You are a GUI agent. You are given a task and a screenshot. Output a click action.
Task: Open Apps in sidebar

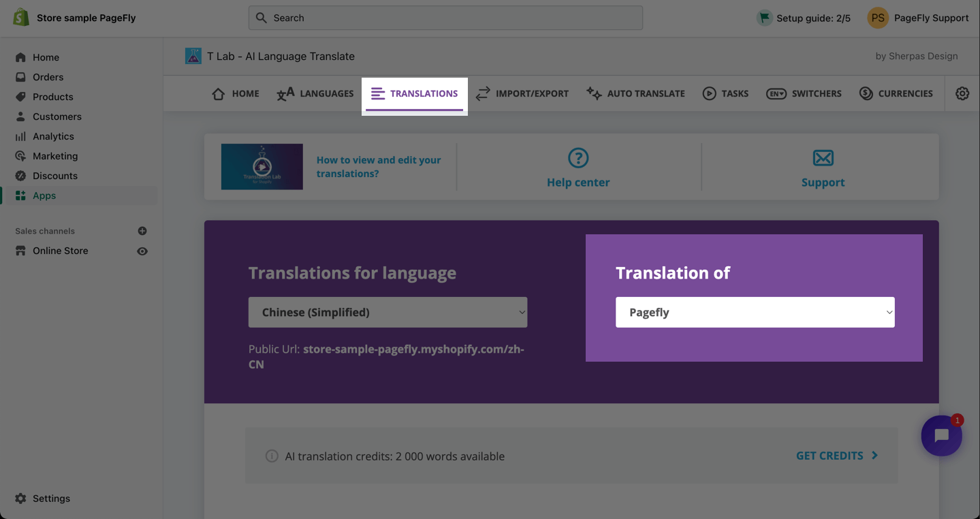coord(79,195)
